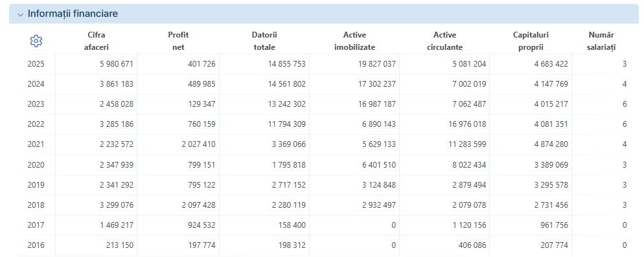Select the Profit net column header

point(178,41)
